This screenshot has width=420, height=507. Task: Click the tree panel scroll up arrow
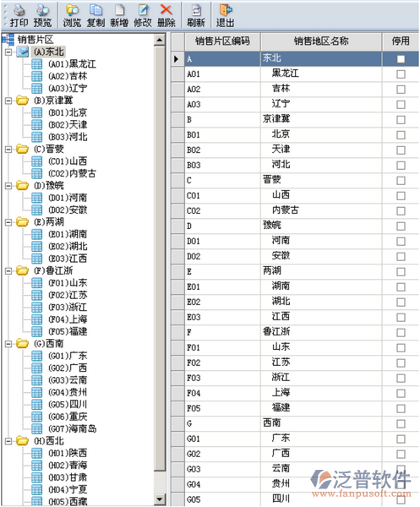pyautogui.click(x=160, y=40)
